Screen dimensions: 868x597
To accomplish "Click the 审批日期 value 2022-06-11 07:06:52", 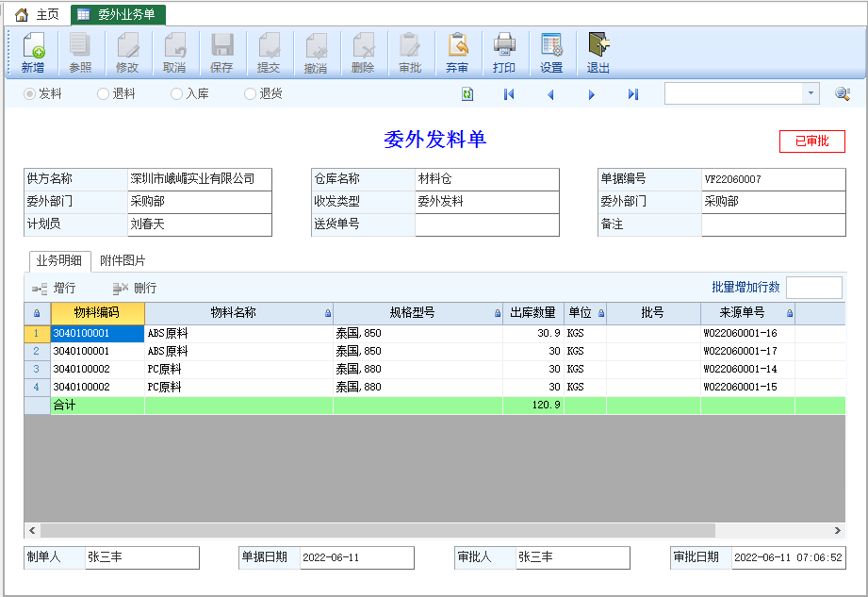I will [788, 557].
